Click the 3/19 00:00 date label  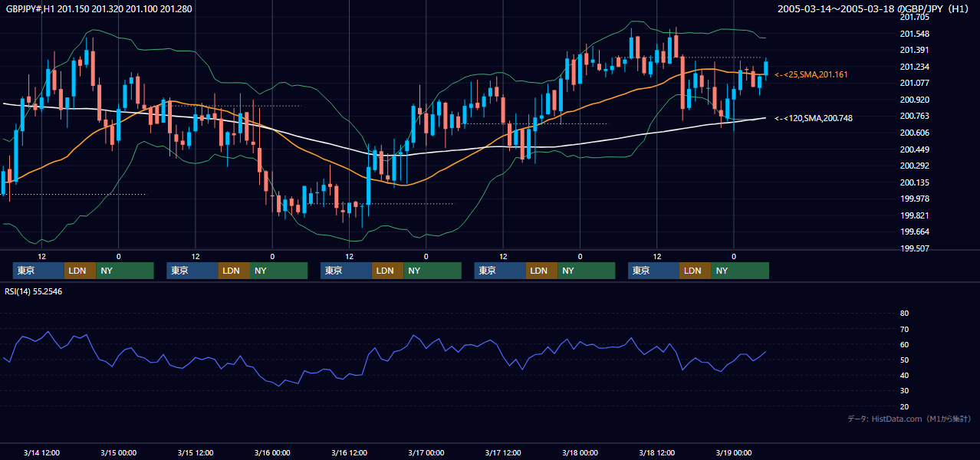click(x=734, y=453)
